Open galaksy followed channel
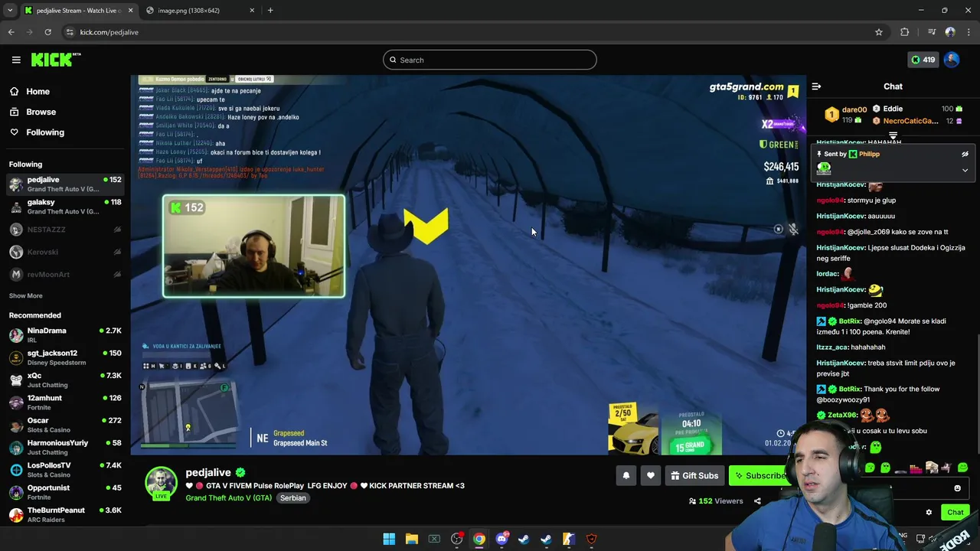 point(65,207)
